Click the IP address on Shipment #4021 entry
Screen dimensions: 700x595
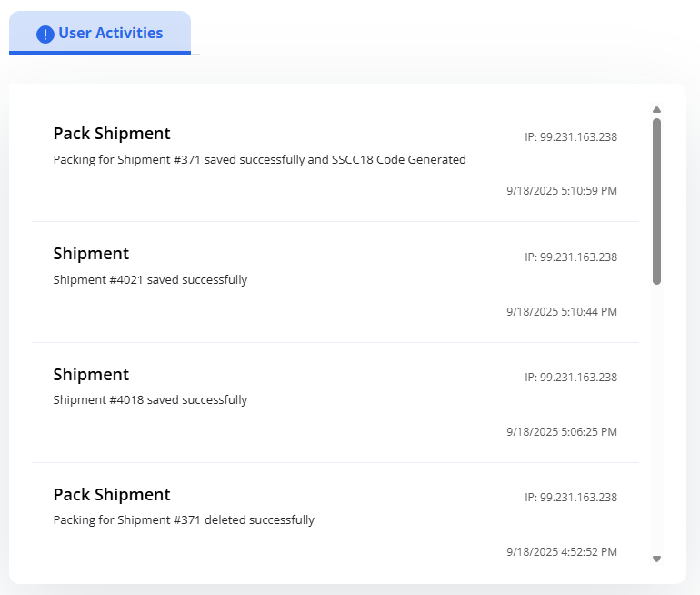click(x=570, y=257)
